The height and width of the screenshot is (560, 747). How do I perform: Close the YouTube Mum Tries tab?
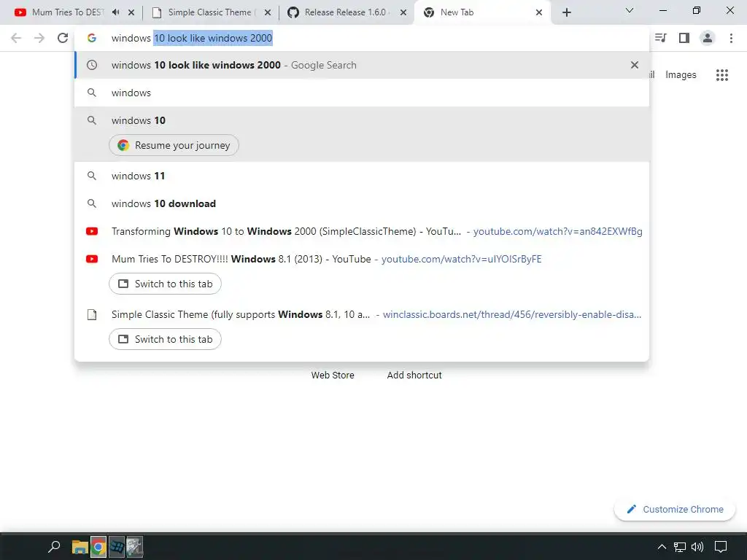(x=131, y=12)
